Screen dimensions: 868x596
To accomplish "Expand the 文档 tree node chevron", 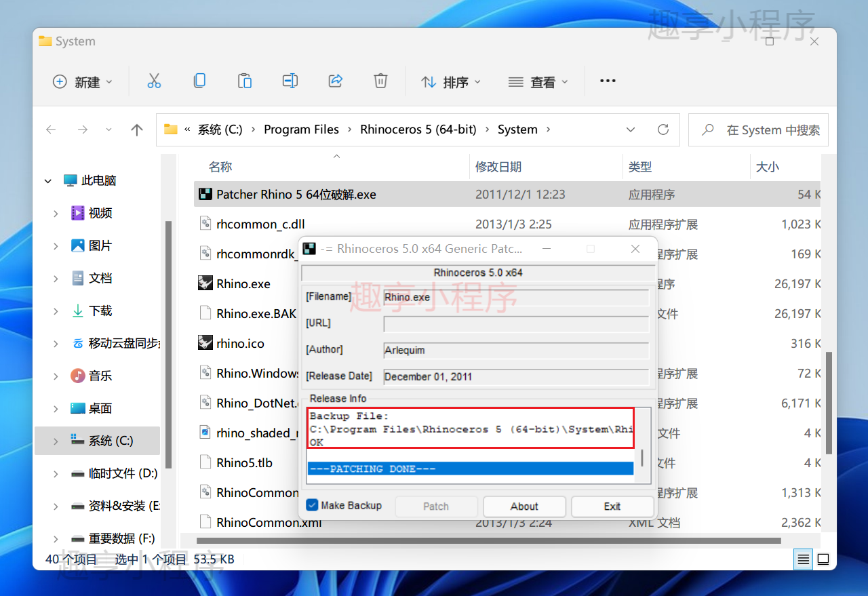I will click(x=56, y=279).
